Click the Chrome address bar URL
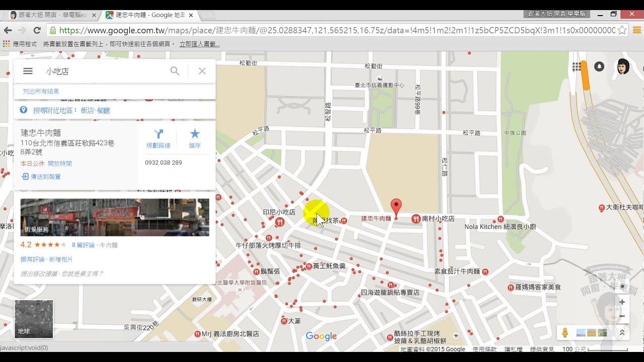 point(337,30)
